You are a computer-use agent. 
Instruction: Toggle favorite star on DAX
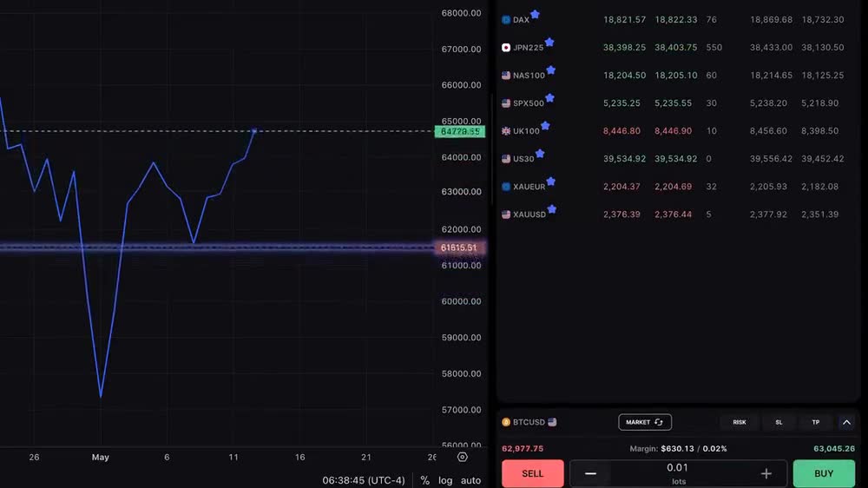[535, 15]
